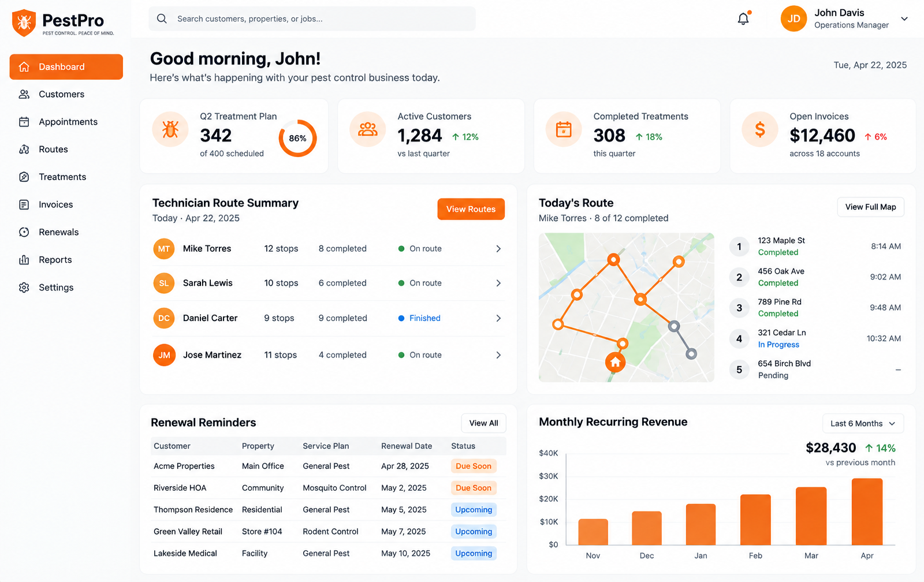Screen dimensions: 924x582
Task: Click the Apr revenue bar
Action: pos(867,512)
